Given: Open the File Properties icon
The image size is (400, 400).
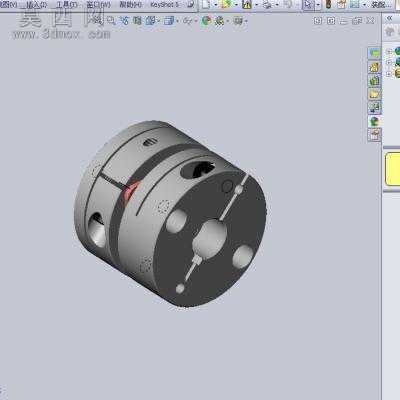Looking at the screenshot, I should [342, 4].
